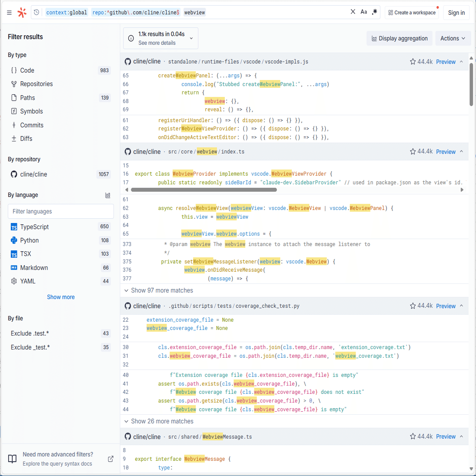Collapse WebviewMessage.ts result chevron
The height and width of the screenshot is (476, 476).
(461, 436)
